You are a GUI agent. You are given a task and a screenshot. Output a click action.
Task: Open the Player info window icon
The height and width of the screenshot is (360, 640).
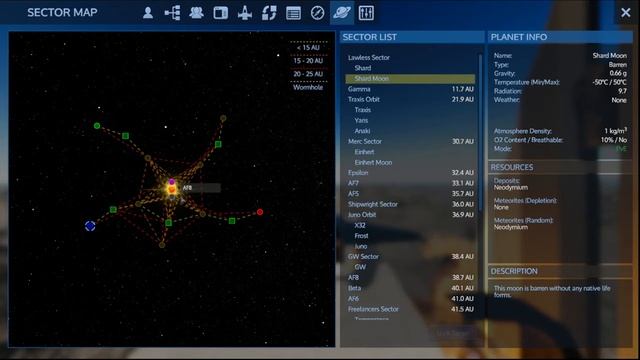(148, 13)
